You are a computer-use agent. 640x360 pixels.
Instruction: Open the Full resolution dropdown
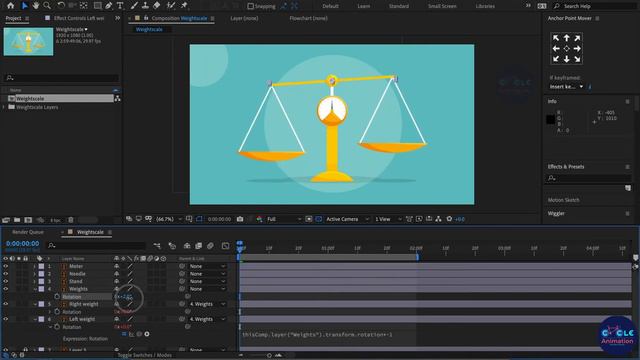284,219
